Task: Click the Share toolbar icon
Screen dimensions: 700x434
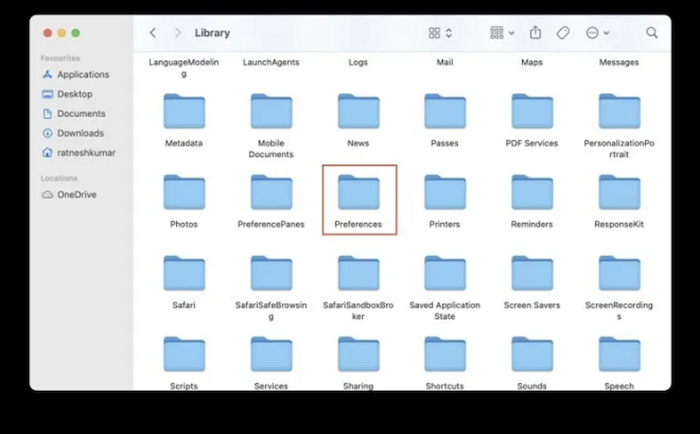Action: click(x=536, y=33)
